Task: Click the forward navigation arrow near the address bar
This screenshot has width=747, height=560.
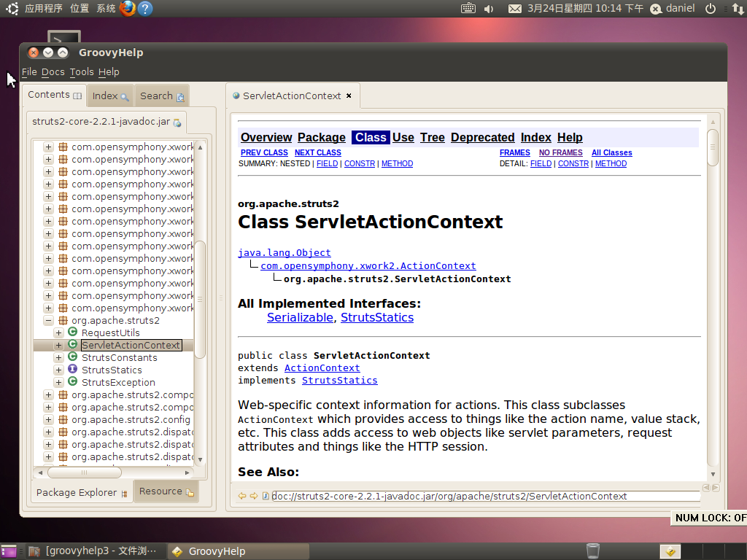Action: pos(252,496)
